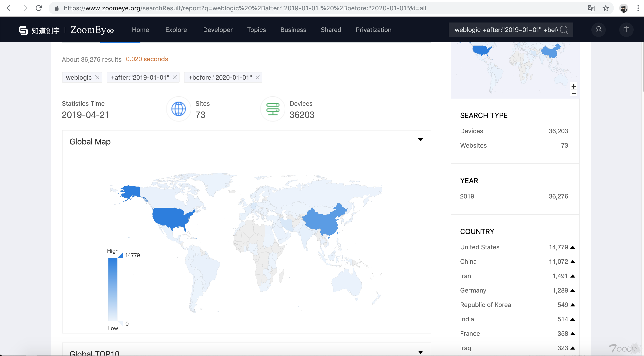This screenshot has height=356, width=644.
Task: Zoom out the mini map with minus
Action: click(574, 94)
